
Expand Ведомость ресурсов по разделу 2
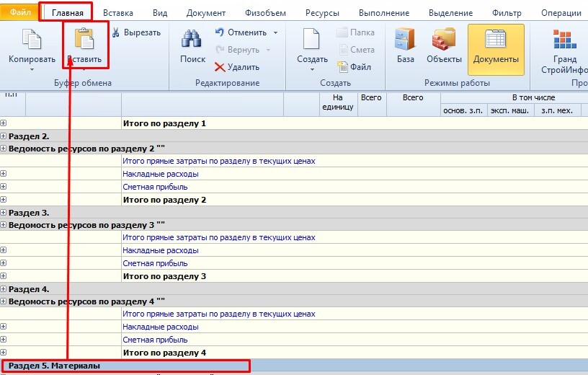(4, 149)
